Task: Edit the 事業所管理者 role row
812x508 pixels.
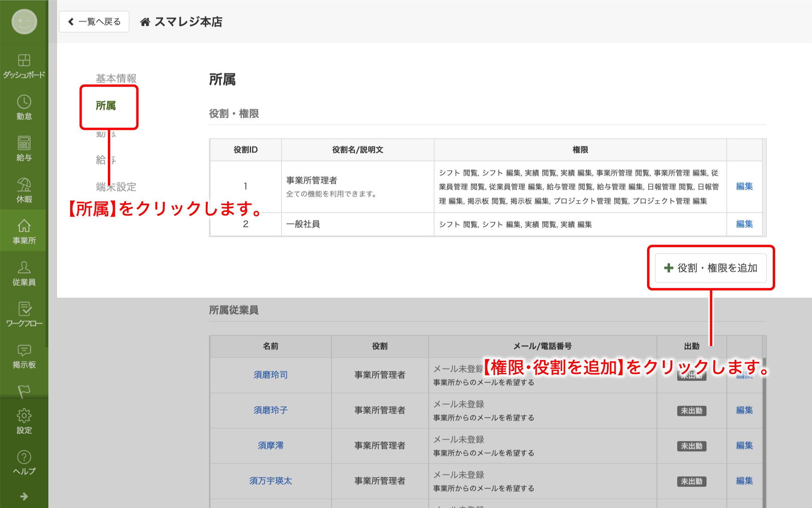Action: (x=744, y=186)
